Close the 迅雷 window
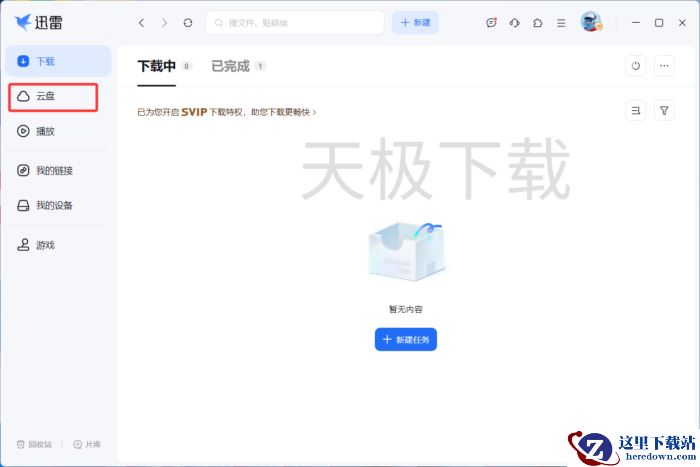The height and width of the screenshot is (467, 700). (x=682, y=23)
